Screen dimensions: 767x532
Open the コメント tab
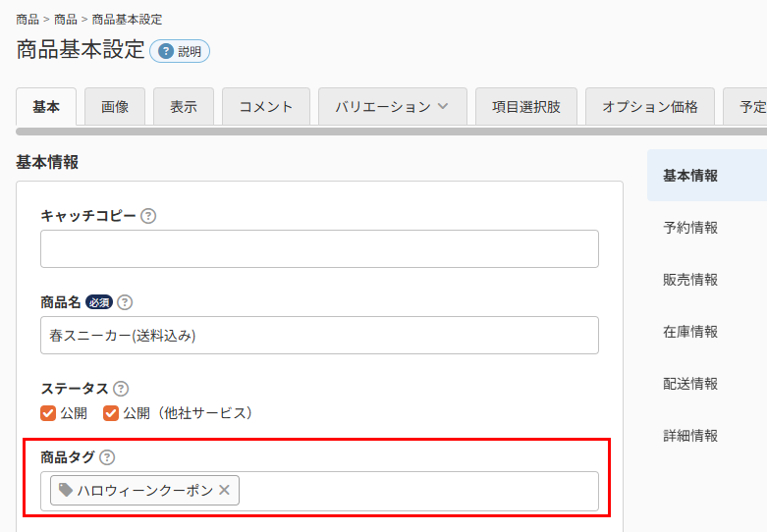pyautogui.click(x=266, y=107)
